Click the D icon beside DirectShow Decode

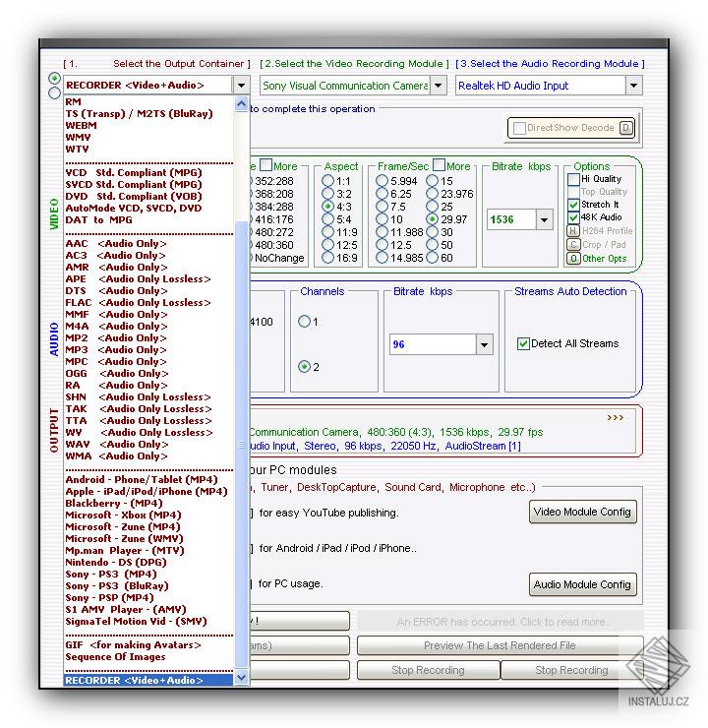coord(625,128)
